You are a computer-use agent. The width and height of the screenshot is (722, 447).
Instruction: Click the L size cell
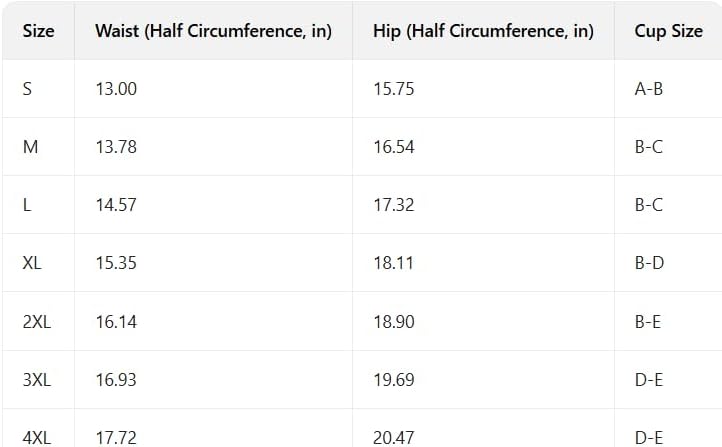tap(27, 205)
